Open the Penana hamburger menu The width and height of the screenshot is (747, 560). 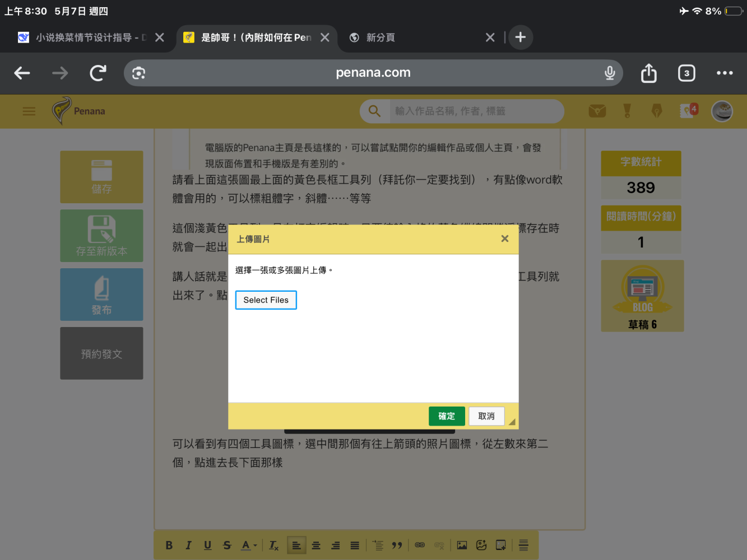pos(29,111)
